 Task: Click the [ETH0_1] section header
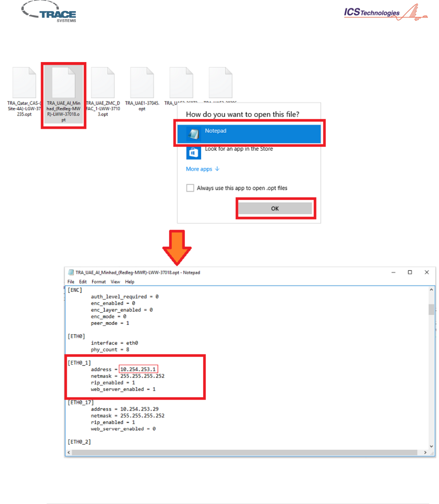coord(79,363)
